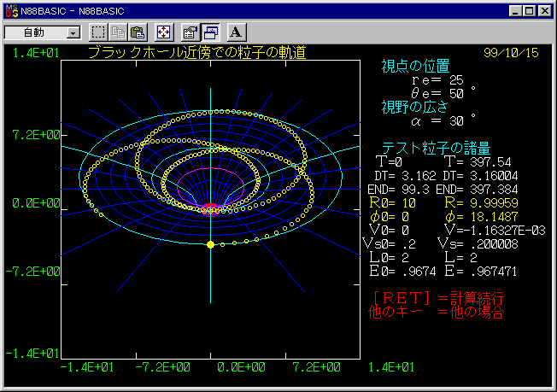Toggle the Background execution button

209,32
